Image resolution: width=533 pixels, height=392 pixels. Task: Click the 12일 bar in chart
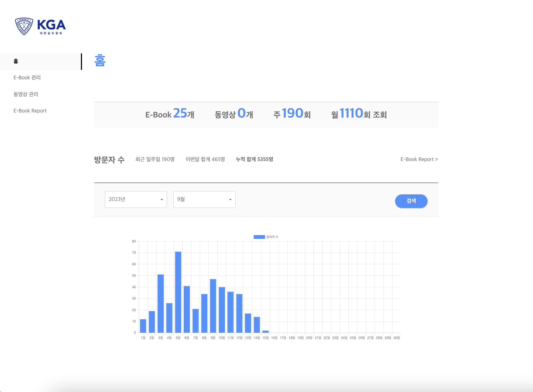[239, 313]
